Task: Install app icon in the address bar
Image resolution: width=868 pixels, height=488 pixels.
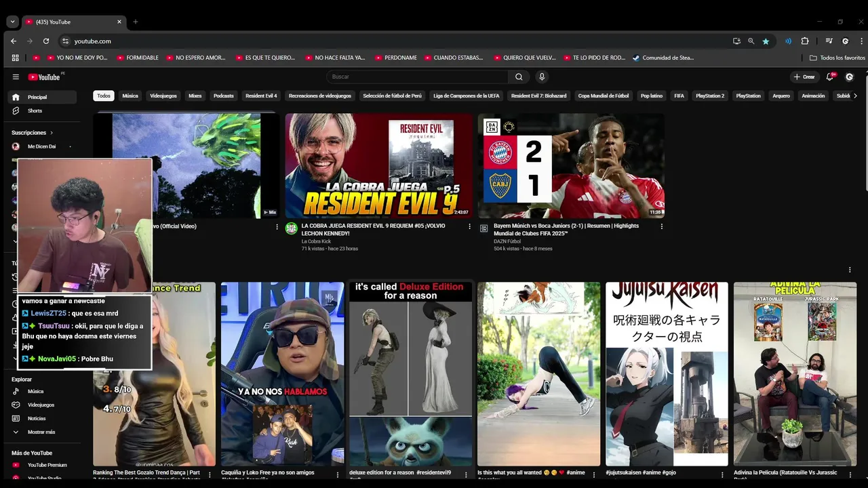Action: (736, 41)
